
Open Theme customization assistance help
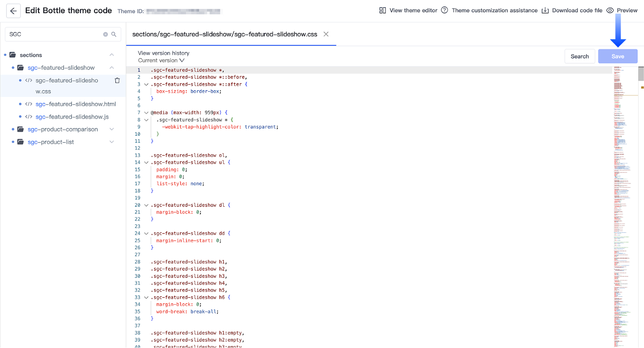(489, 10)
